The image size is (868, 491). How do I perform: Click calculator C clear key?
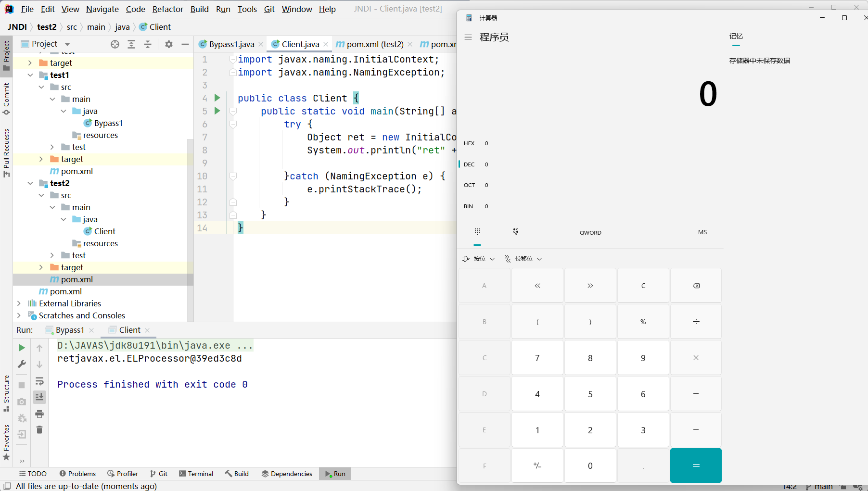point(643,286)
